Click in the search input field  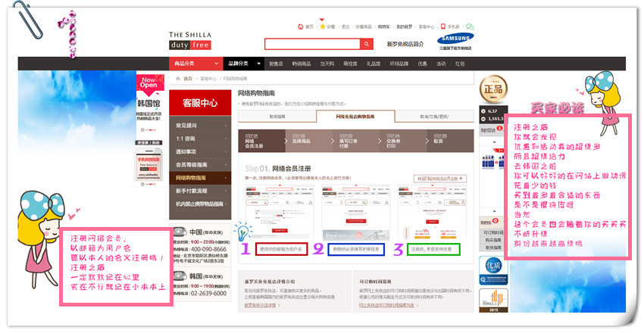(312, 44)
